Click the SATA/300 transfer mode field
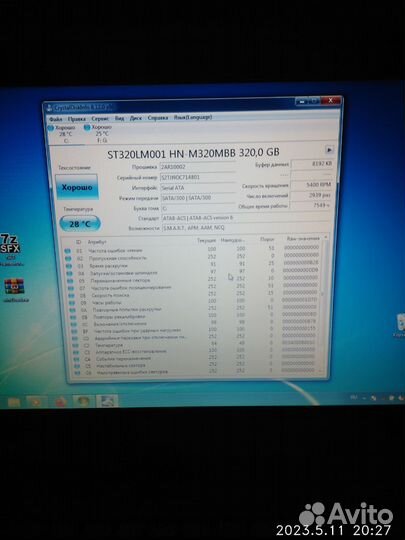405x540 pixels. (x=198, y=198)
